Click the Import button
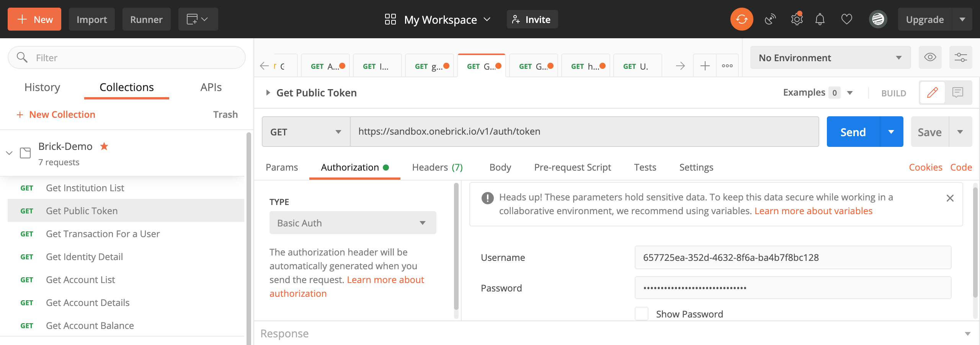 point(92,19)
